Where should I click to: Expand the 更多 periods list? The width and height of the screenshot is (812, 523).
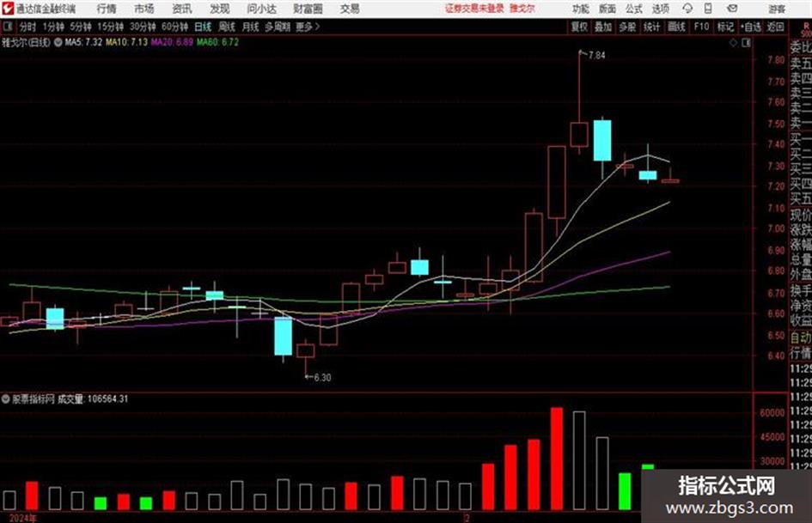(308, 27)
